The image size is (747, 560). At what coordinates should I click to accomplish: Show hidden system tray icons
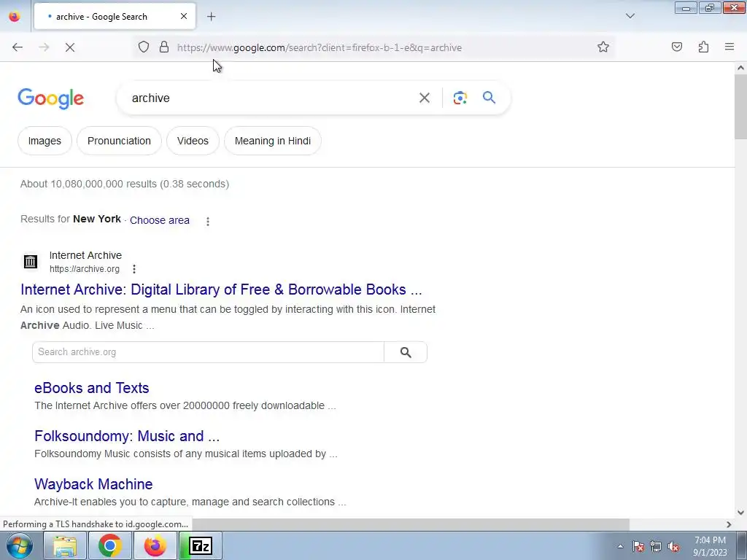(620, 546)
